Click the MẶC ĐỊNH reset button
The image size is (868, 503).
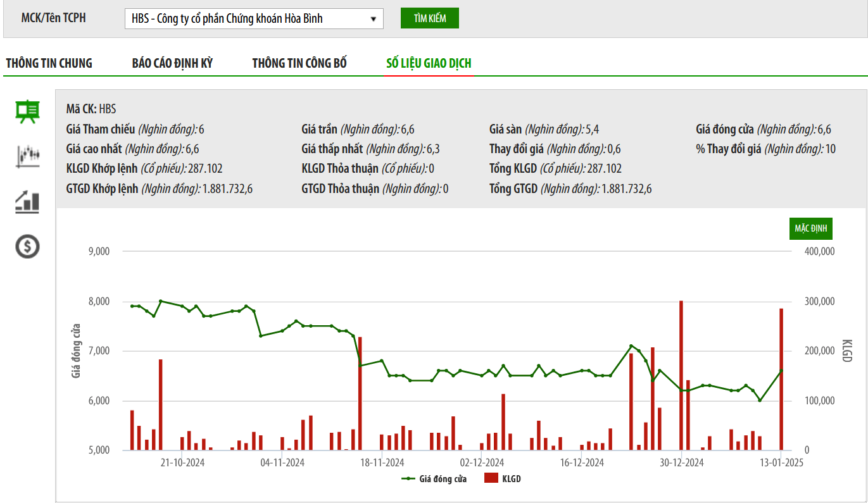[810, 228]
